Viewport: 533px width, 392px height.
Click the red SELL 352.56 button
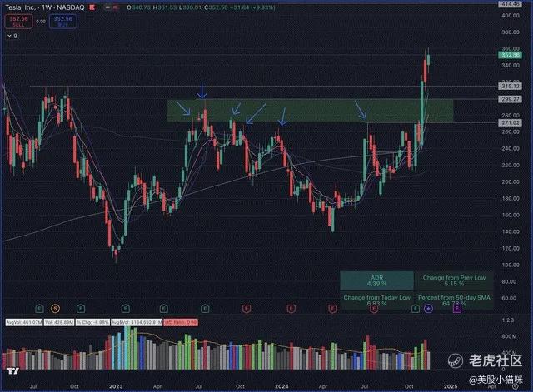[x=18, y=22]
